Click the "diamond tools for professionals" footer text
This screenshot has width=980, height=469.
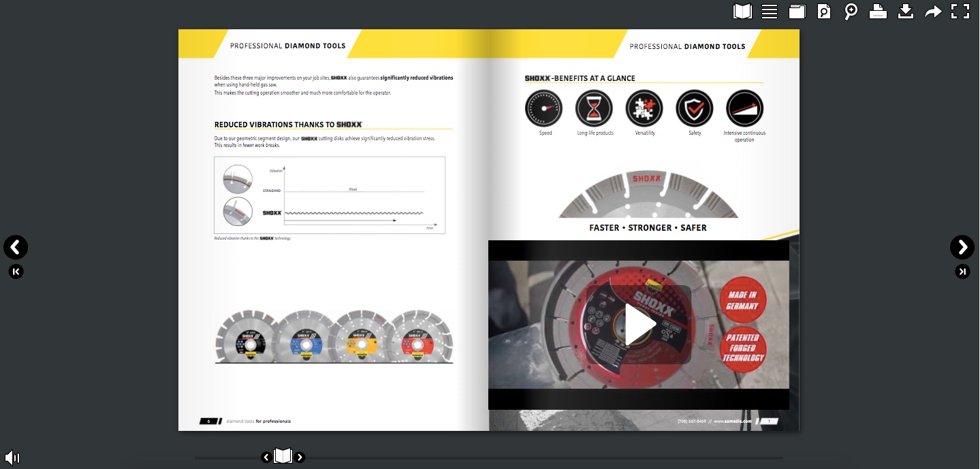[259, 421]
